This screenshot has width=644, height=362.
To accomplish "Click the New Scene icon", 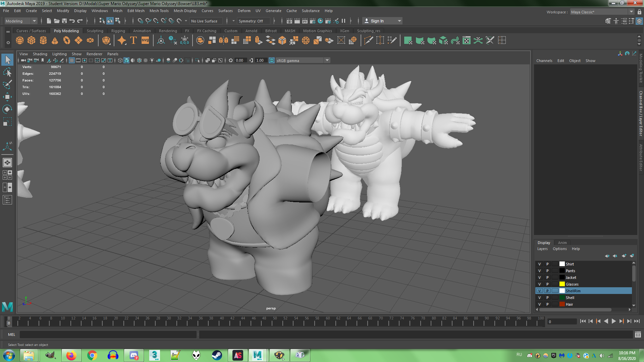I will pos(49,21).
